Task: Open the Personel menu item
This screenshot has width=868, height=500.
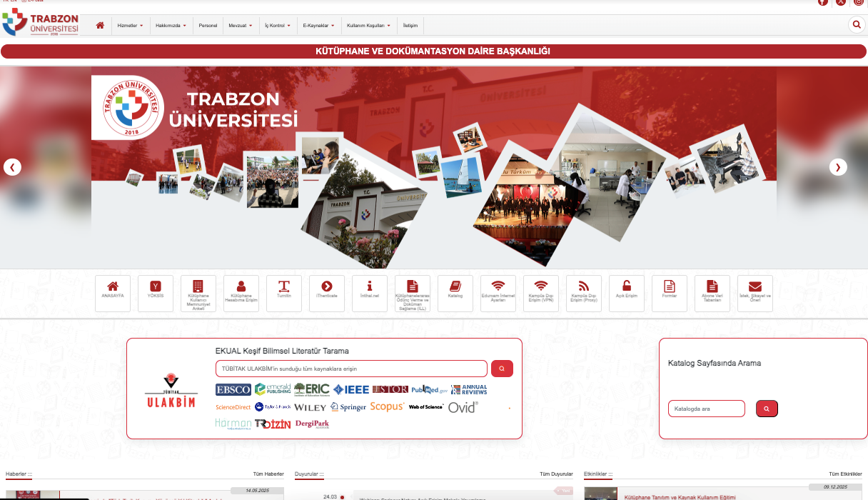Action: 208,25
